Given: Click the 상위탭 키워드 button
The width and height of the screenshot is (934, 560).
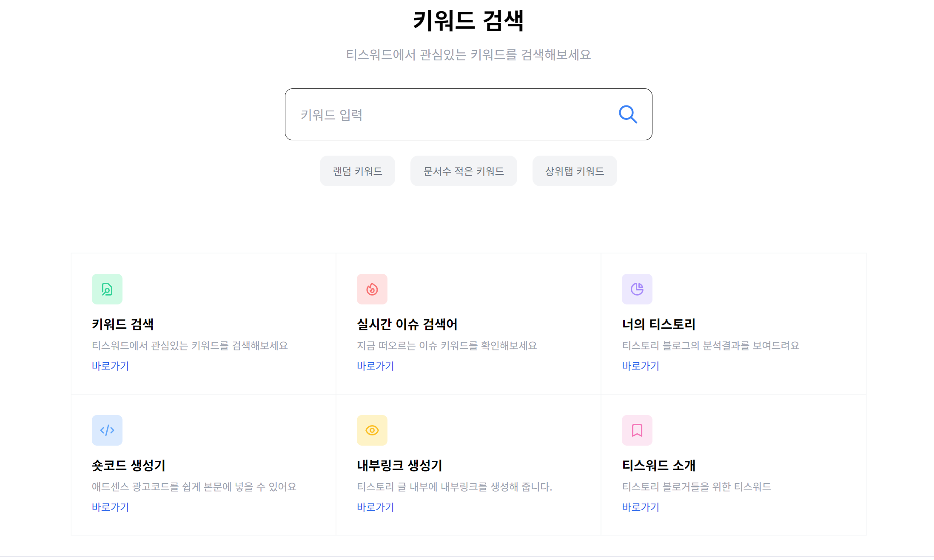Looking at the screenshot, I should click(x=574, y=171).
